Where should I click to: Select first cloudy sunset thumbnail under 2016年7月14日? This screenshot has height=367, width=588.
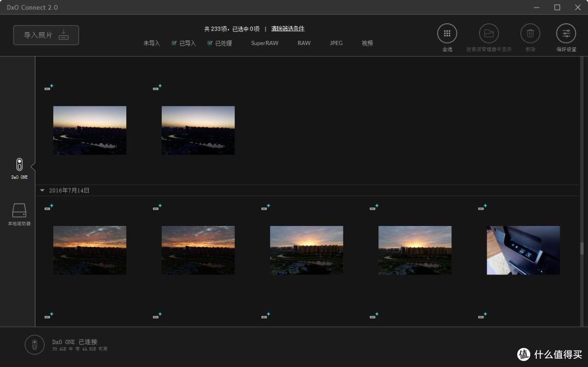[x=90, y=250]
